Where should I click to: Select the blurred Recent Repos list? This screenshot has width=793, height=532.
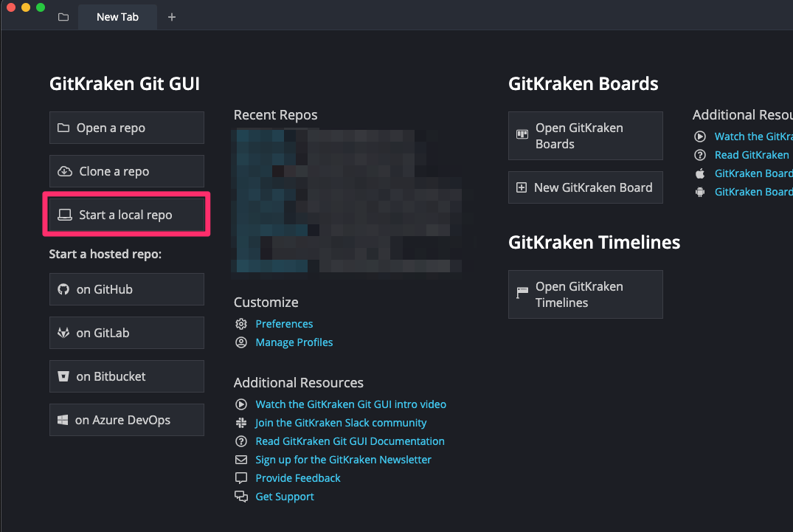[353, 204]
